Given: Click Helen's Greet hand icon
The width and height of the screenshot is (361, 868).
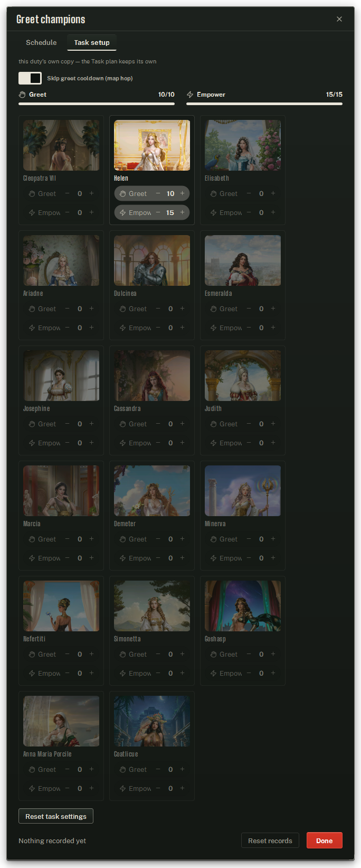Looking at the screenshot, I should (x=123, y=194).
